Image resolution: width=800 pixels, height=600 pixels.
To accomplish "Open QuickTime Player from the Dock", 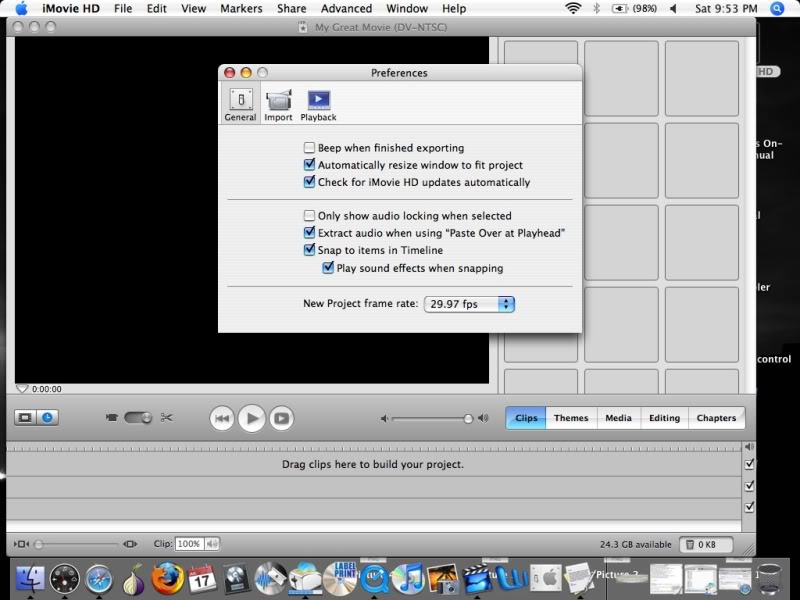I will pos(374,580).
